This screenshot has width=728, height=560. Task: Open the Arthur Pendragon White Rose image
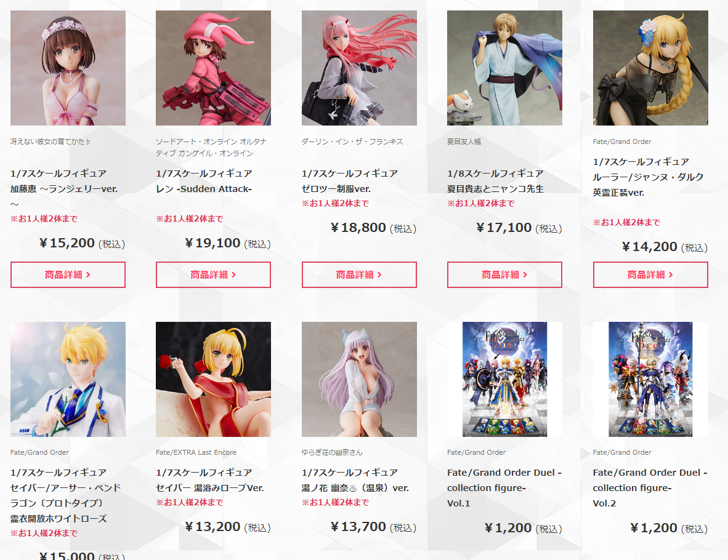point(68,379)
